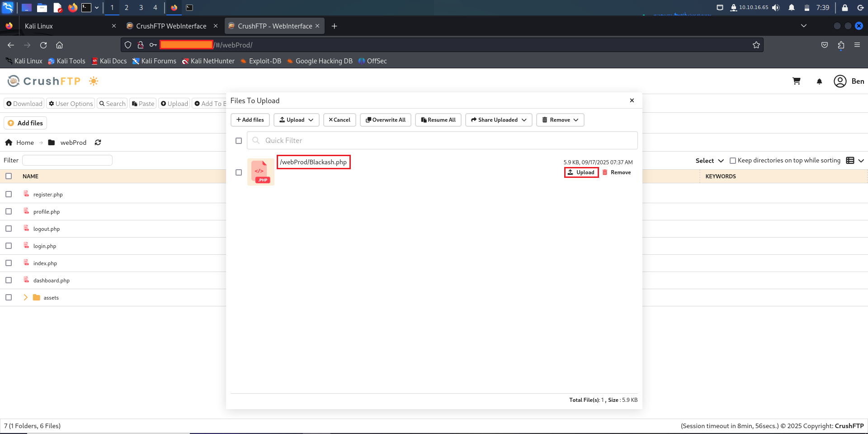Select the profile.php checkbox
Image resolution: width=868 pixels, height=434 pixels.
[9, 211]
